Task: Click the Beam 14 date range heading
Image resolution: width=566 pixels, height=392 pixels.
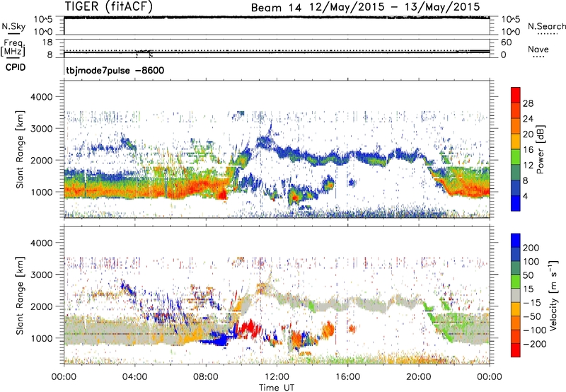Action: [x=365, y=7]
